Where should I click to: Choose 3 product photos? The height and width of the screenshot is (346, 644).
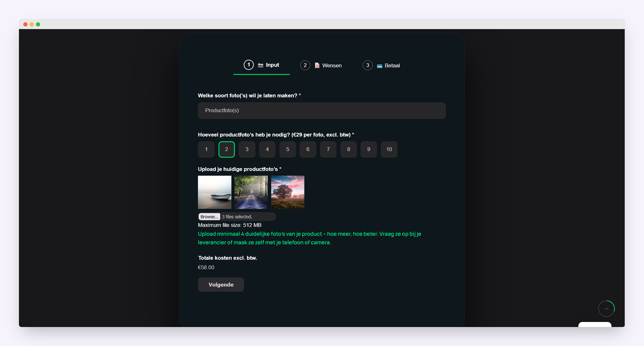point(247,149)
